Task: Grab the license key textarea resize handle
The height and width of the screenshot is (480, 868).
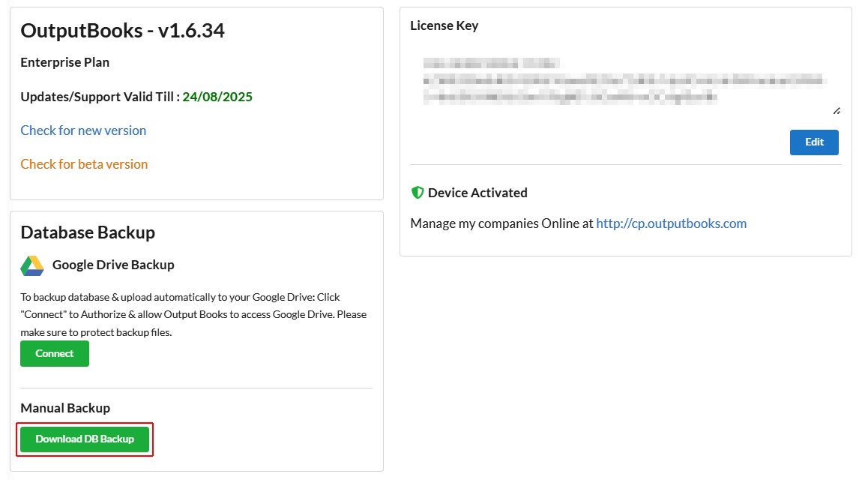Action: [x=837, y=111]
